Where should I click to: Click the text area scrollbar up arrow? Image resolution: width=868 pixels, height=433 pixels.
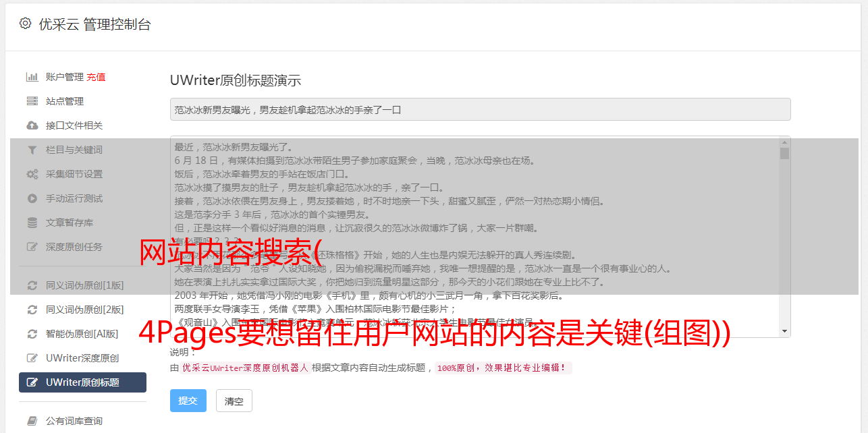pos(784,142)
